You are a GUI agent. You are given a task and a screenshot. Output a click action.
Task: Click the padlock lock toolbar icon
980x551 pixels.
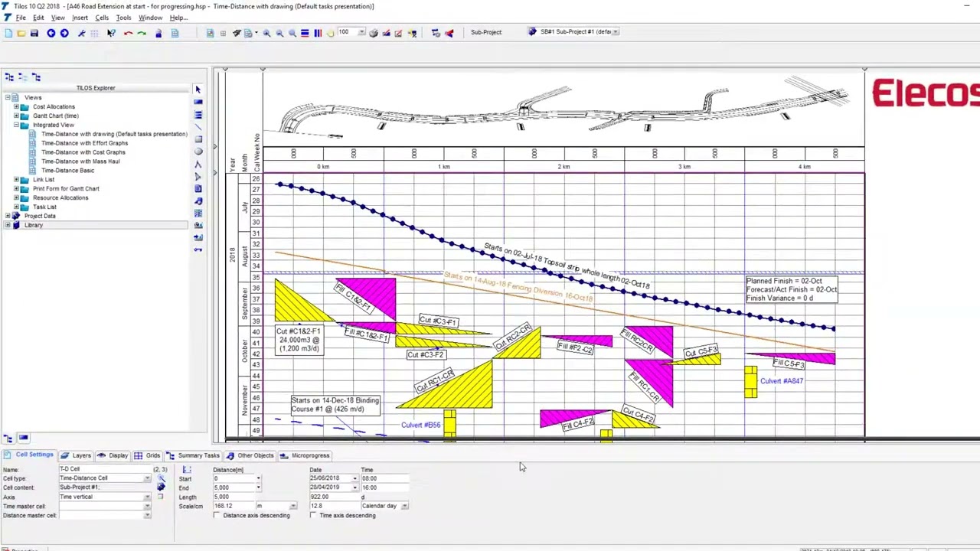(x=158, y=33)
